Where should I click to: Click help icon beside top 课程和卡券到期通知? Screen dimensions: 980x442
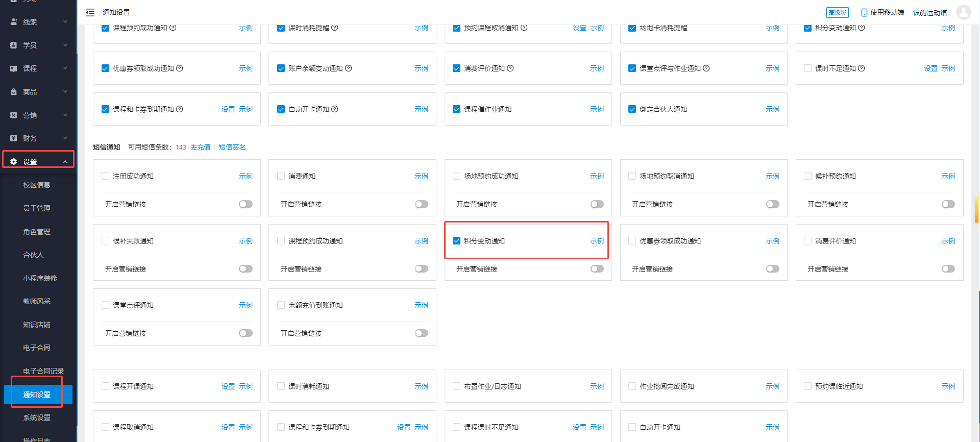pos(180,109)
